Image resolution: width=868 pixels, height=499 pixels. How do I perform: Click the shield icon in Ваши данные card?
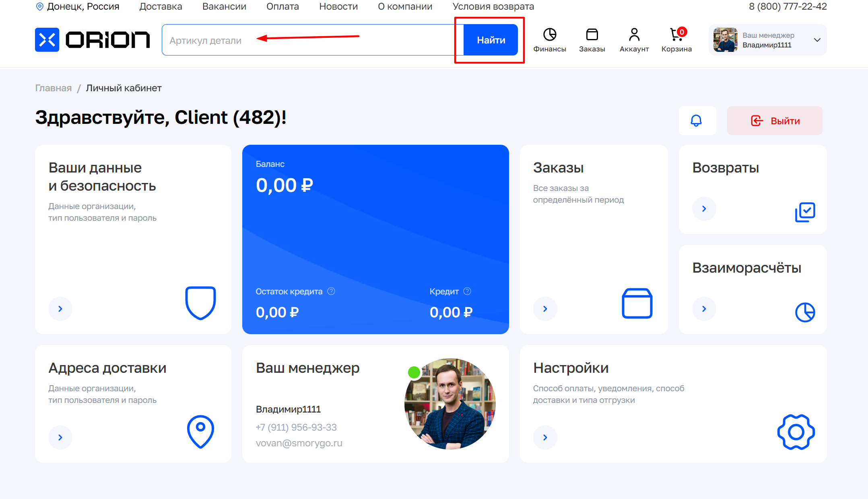(x=200, y=303)
